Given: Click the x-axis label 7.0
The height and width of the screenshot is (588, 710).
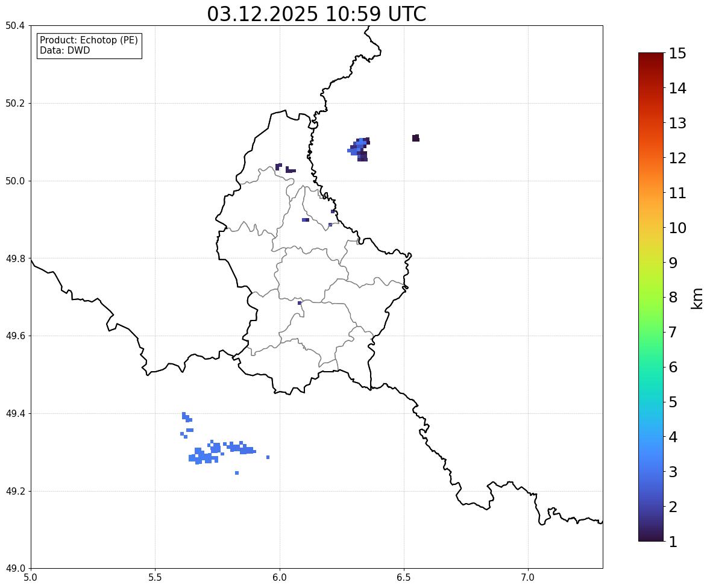Looking at the screenshot, I should (529, 578).
